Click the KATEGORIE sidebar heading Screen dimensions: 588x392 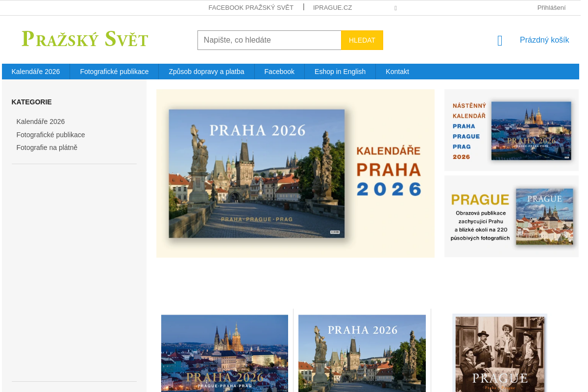pyautogui.click(x=32, y=102)
